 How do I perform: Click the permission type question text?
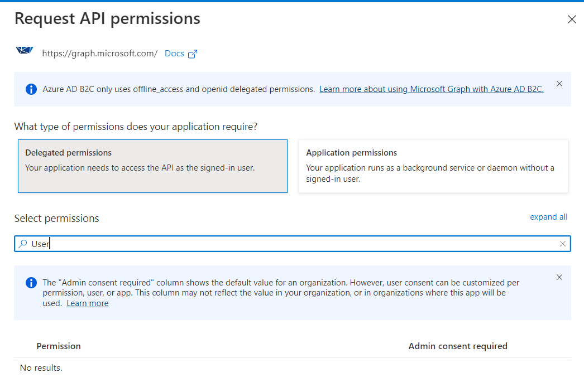point(136,127)
